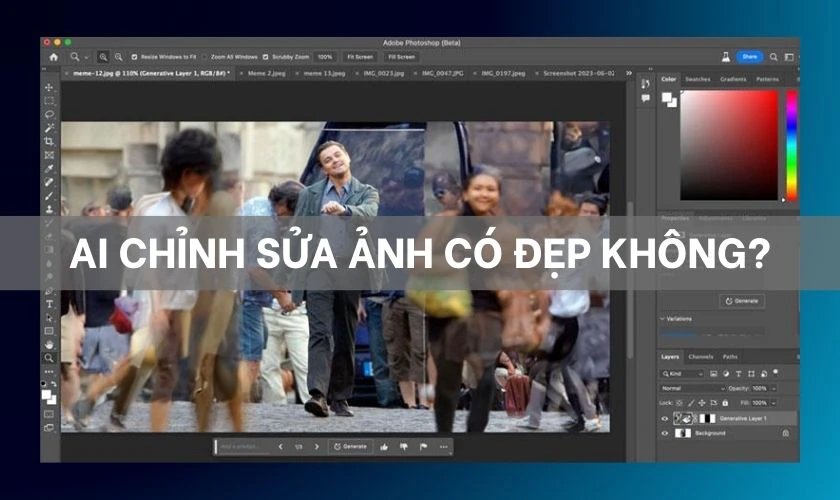840x500 pixels.
Task: Click the thumbs up on taskbar
Action: [384, 446]
